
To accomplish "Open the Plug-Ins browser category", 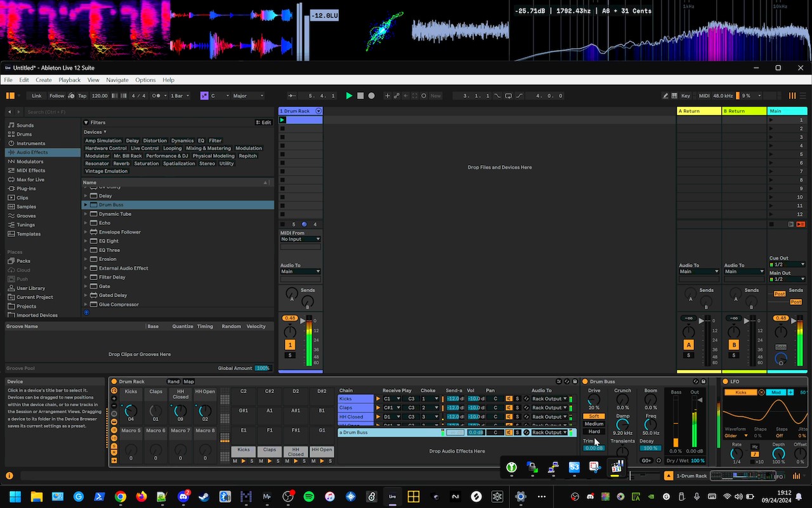I will (26, 189).
